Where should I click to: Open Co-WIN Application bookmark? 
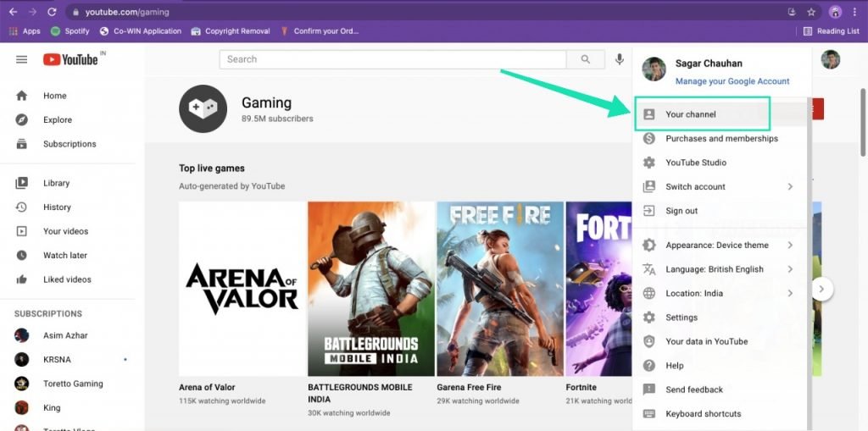click(x=141, y=31)
